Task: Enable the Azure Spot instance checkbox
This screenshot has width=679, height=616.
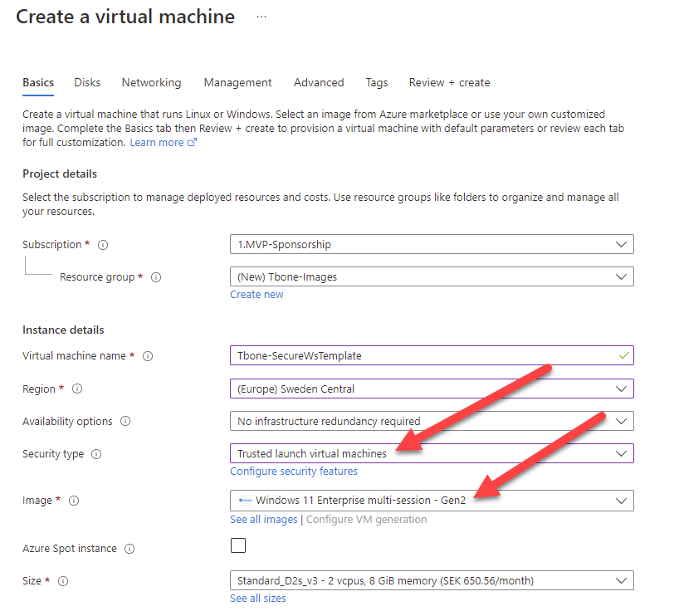Action: click(238, 545)
